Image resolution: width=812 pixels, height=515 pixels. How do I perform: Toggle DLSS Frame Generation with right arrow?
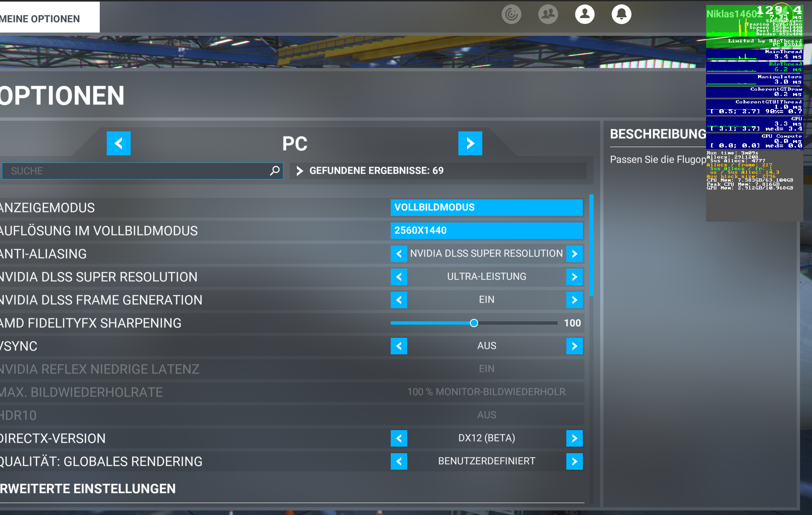click(x=574, y=300)
